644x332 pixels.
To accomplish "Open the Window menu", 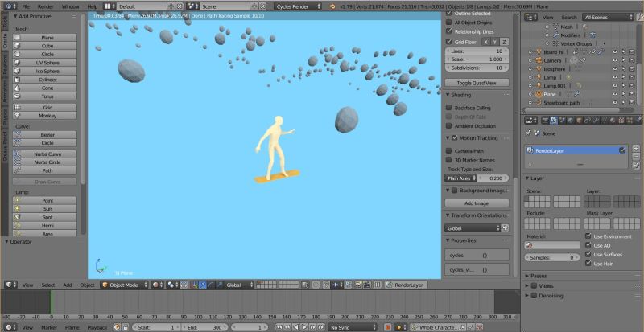I will pyautogui.click(x=70, y=6).
